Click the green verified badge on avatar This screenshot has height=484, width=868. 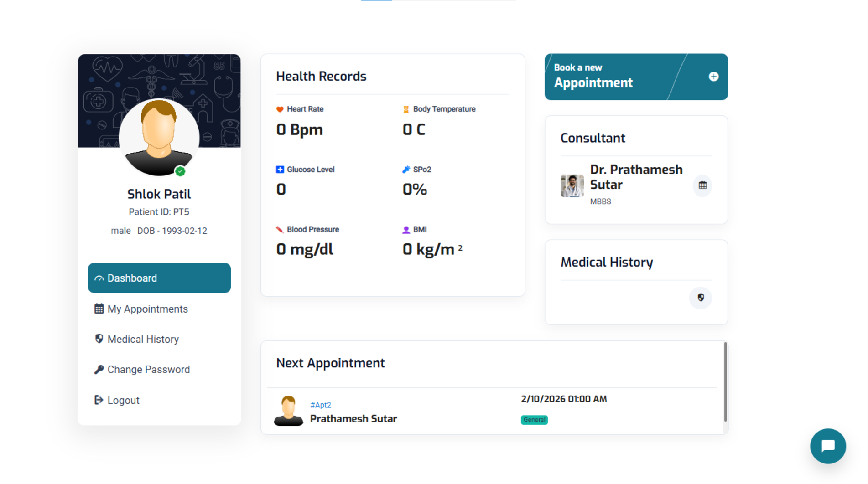tap(180, 171)
